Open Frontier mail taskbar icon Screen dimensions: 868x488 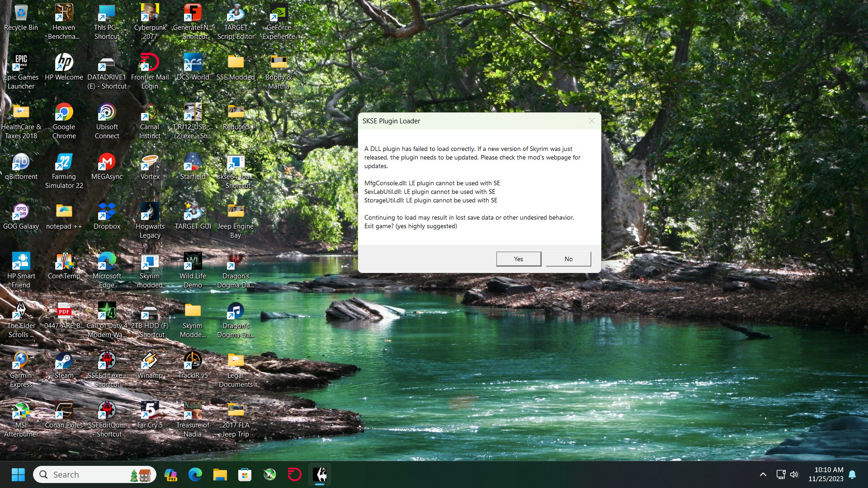[295, 474]
